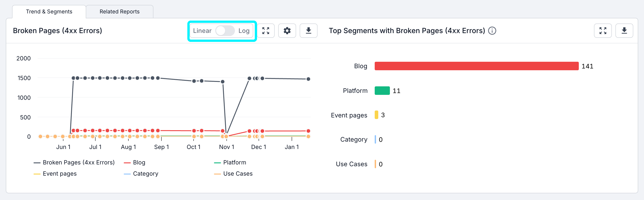Click the Blog segment label
644x200 pixels.
pos(360,66)
